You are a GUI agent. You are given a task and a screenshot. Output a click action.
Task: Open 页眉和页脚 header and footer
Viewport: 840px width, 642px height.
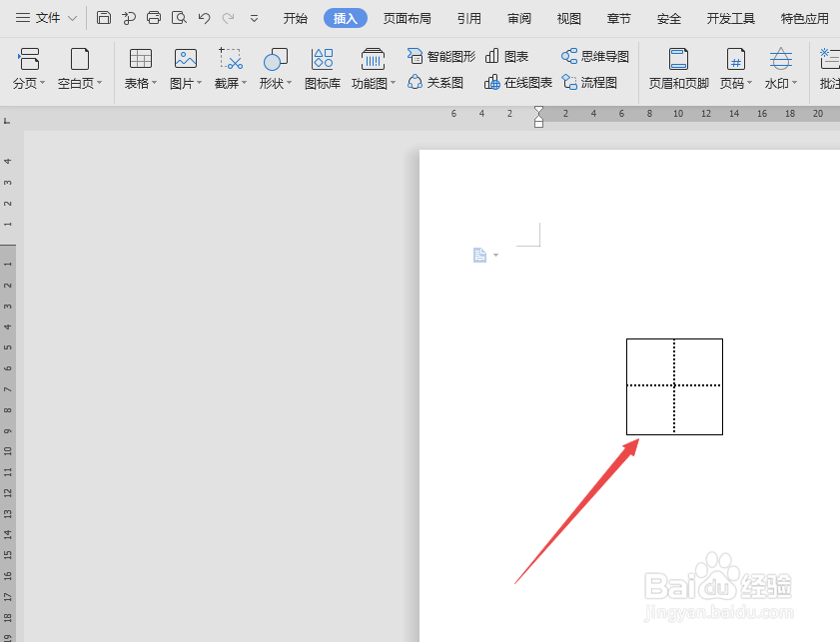[679, 69]
